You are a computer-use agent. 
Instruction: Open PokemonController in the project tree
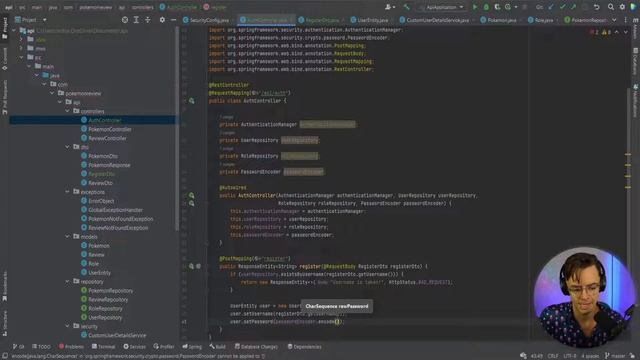click(x=110, y=129)
